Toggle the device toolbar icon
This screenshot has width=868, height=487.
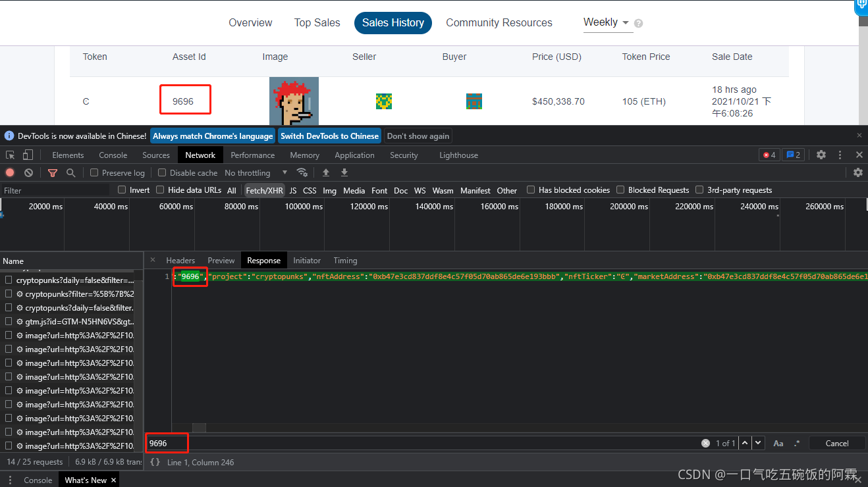28,155
